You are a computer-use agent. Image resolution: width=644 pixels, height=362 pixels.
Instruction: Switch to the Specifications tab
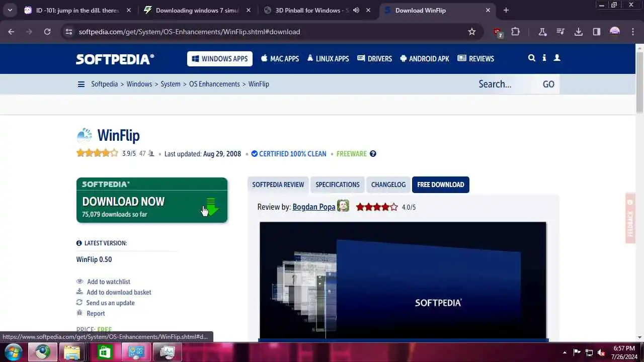click(338, 185)
